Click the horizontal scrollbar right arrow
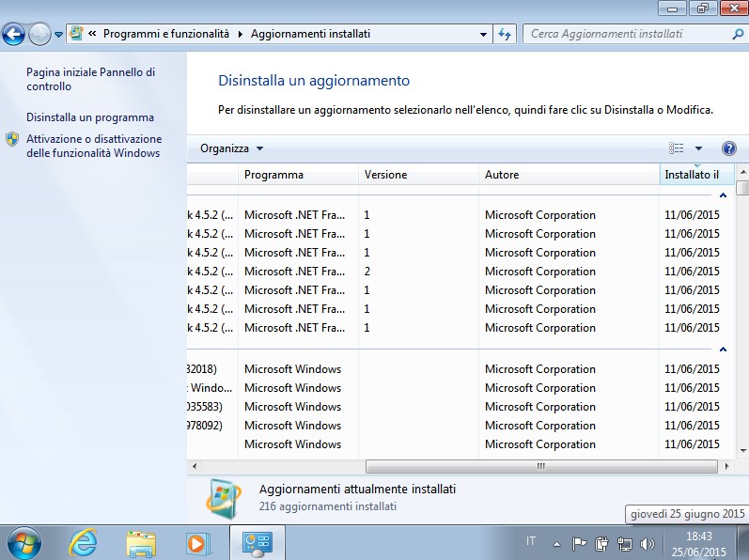 (726, 466)
